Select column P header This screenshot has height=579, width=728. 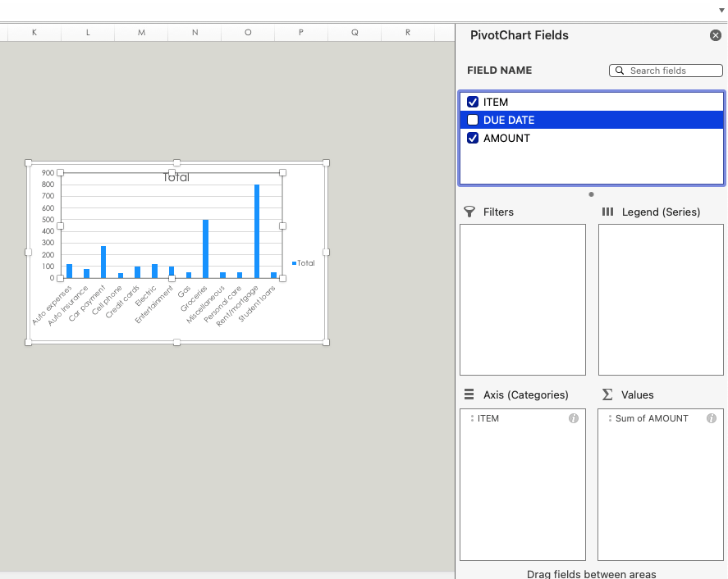click(x=301, y=33)
